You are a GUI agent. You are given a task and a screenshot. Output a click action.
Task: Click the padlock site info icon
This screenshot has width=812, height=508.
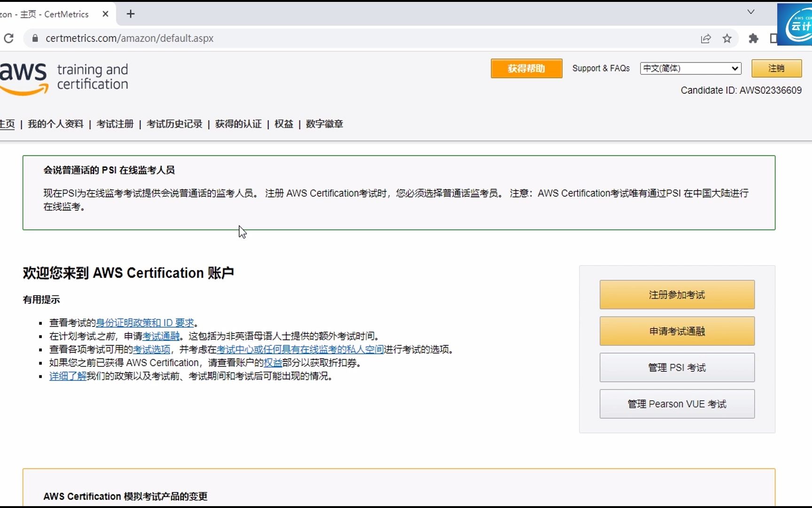tap(35, 38)
